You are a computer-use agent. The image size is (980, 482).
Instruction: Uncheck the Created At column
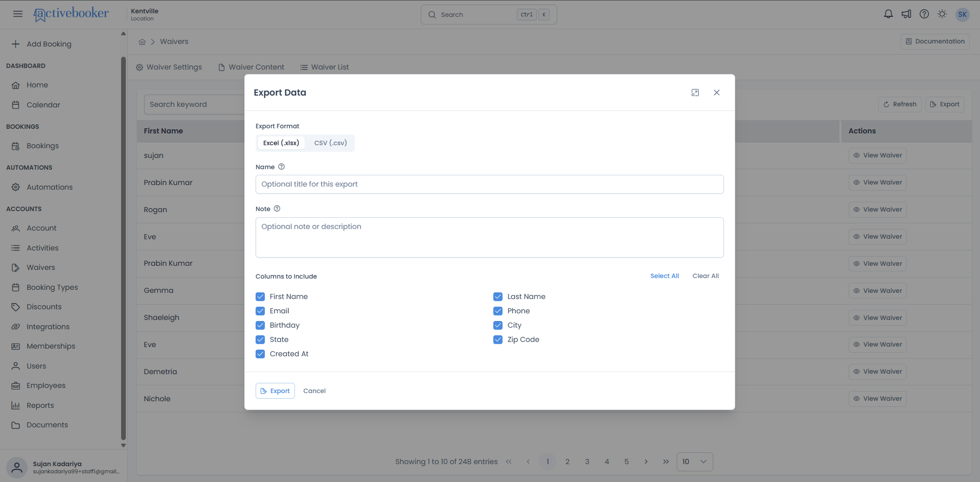(260, 354)
